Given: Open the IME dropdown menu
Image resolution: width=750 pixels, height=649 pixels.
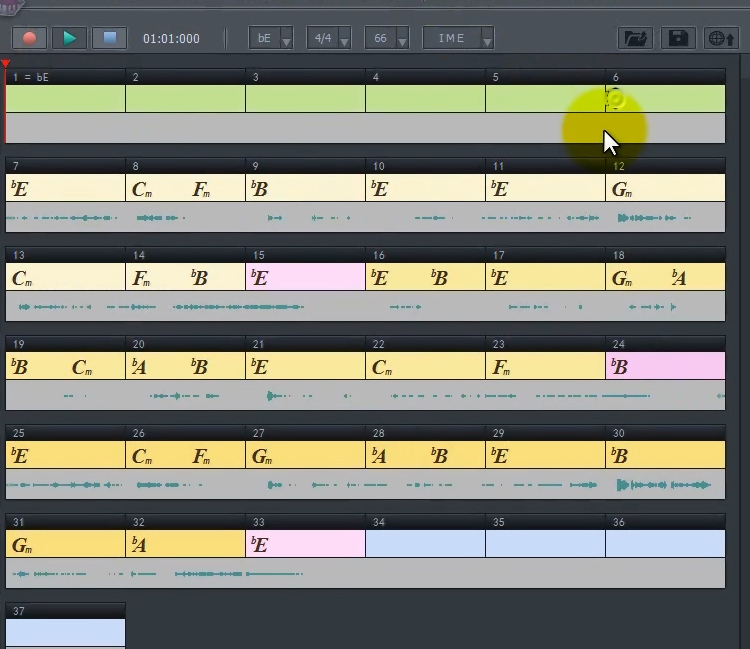Looking at the screenshot, I should [458, 38].
